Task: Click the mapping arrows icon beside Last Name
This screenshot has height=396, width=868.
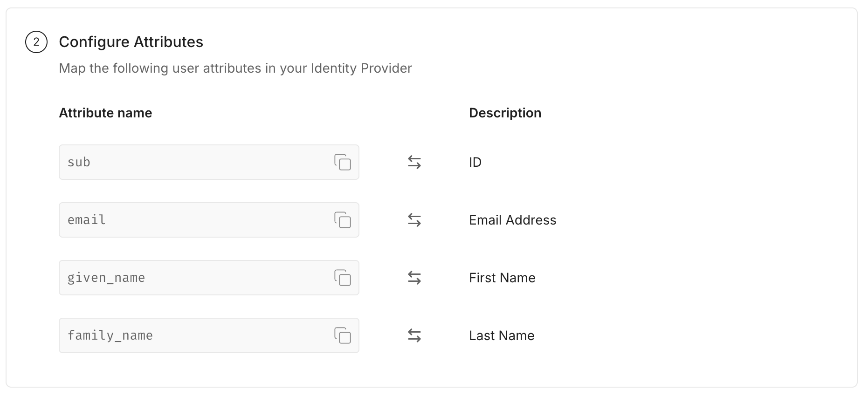Action: (x=414, y=335)
